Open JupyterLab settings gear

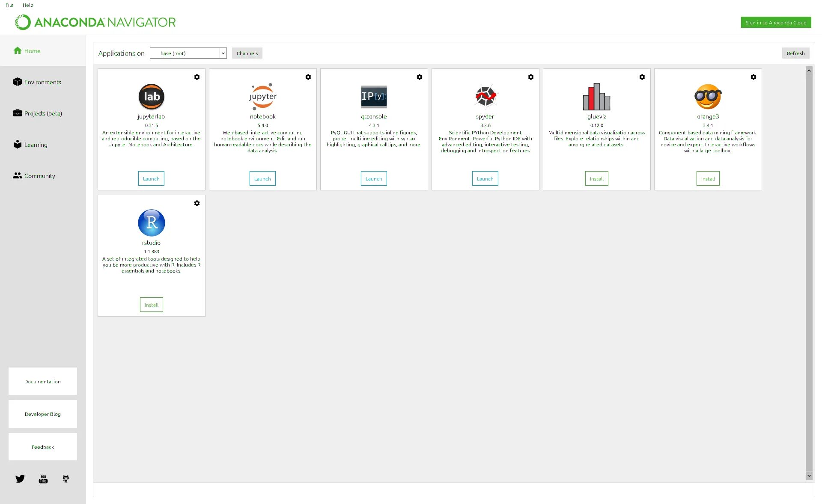[197, 77]
